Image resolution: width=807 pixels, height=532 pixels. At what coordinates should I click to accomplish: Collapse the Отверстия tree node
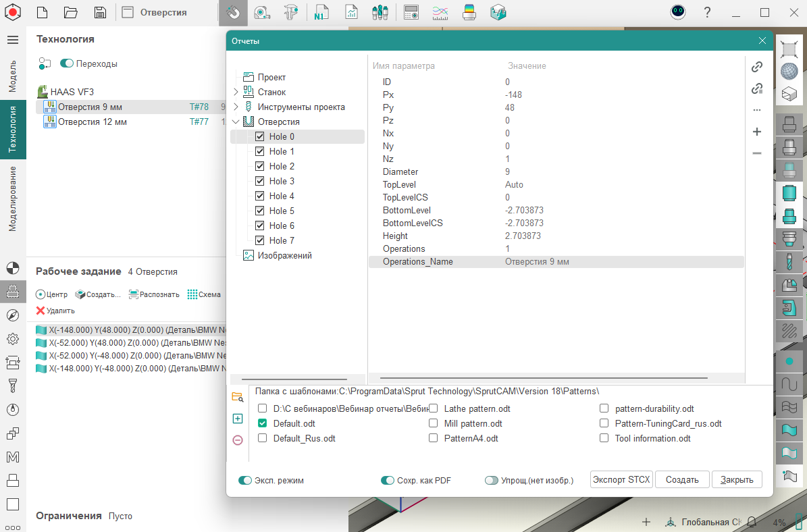(x=236, y=122)
